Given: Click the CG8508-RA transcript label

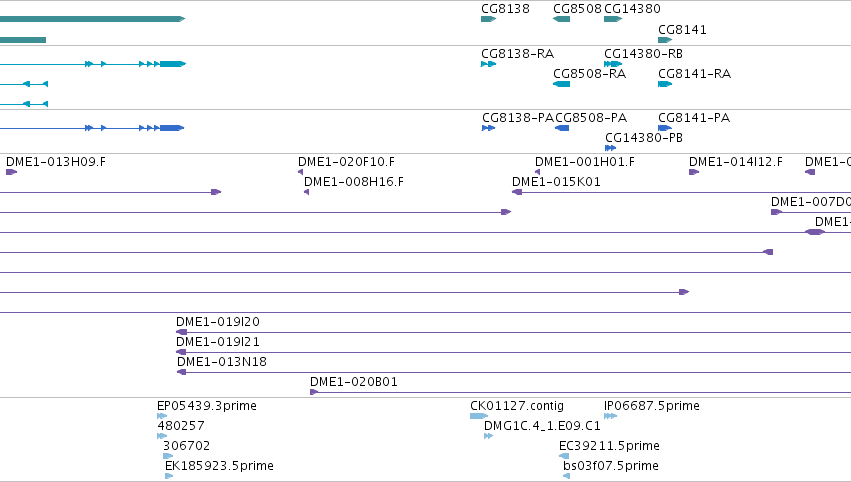Looking at the screenshot, I should (589, 74).
